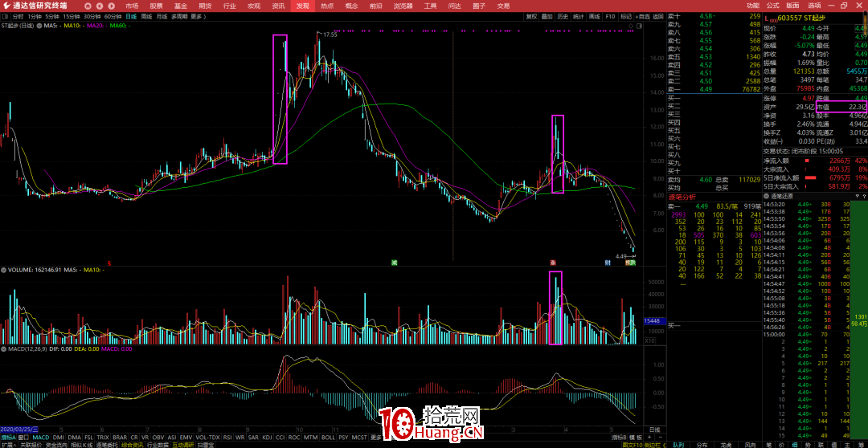Click the F10 button
The image size is (868, 448).
click(x=610, y=17)
